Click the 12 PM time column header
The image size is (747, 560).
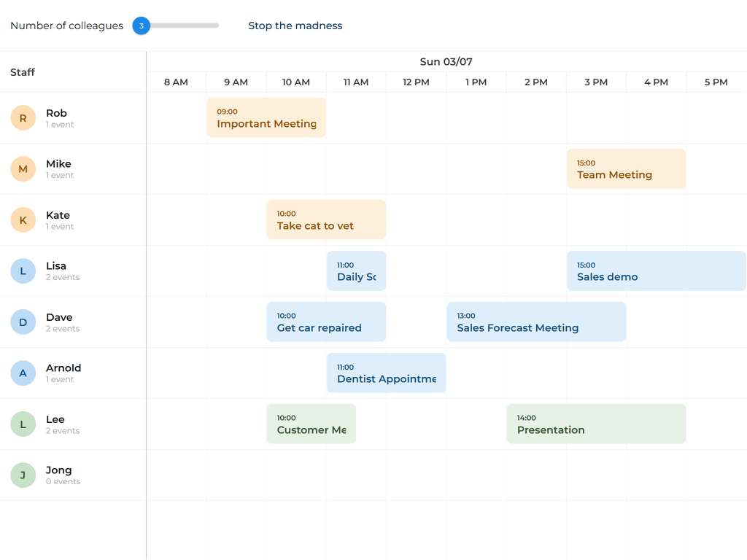pos(416,82)
